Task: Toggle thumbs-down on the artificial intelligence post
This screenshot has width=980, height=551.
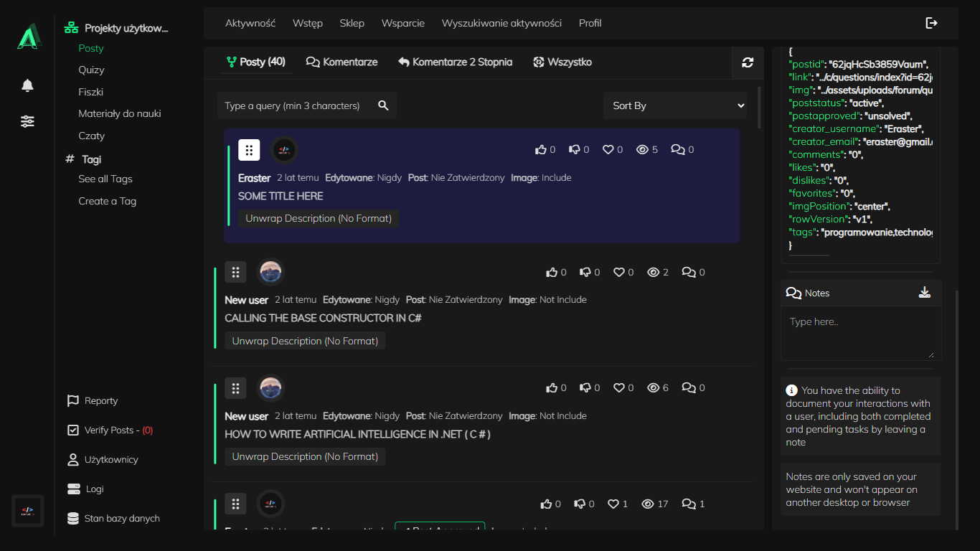Action: coord(585,388)
